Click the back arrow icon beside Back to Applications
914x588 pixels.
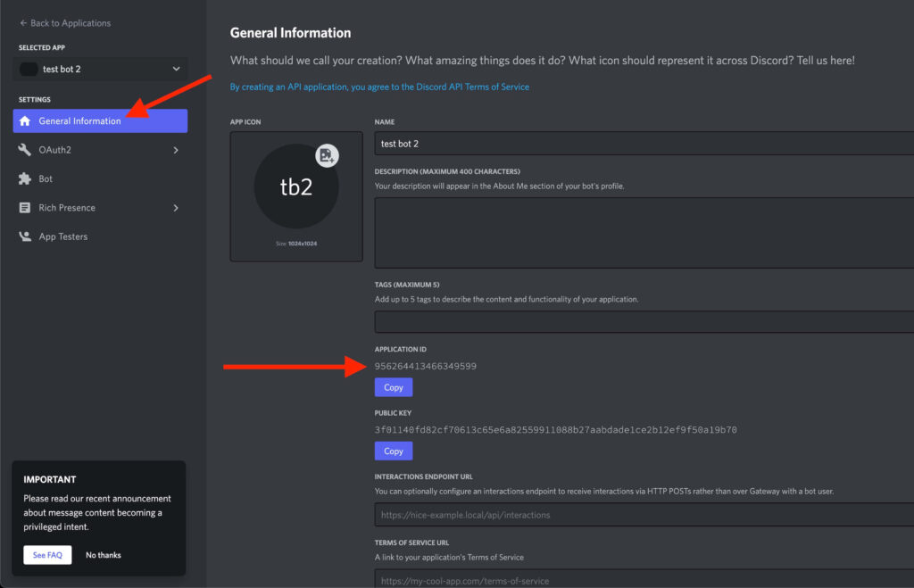point(23,23)
